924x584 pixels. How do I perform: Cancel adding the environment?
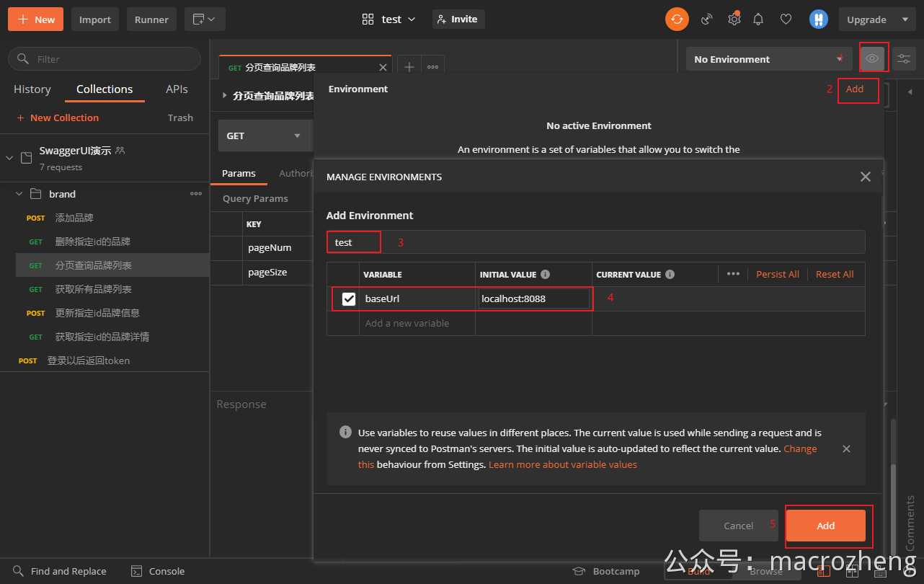coord(739,526)
